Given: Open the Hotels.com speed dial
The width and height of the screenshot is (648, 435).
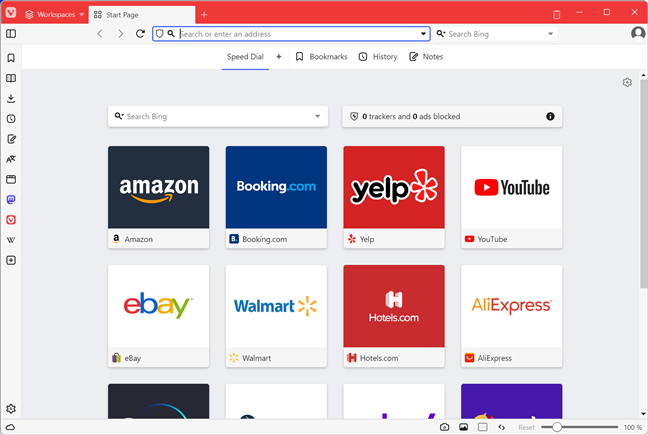Looking at the screenshot, I should click(394, 316).
